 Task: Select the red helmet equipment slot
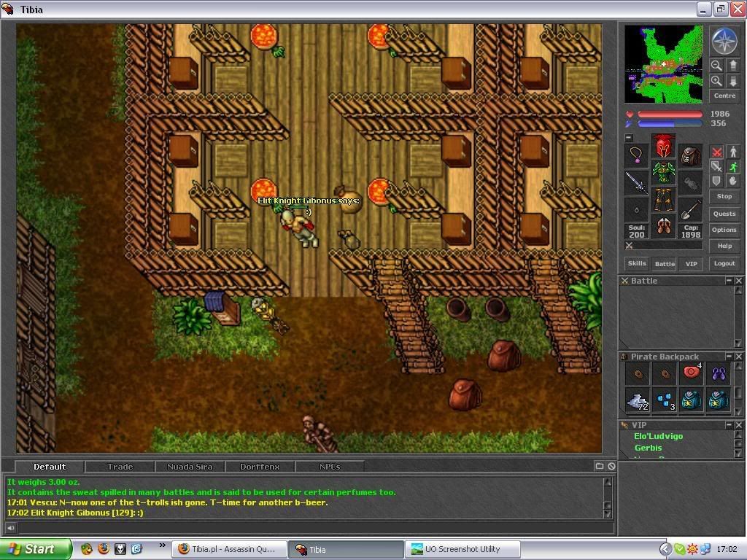(664, 146)
